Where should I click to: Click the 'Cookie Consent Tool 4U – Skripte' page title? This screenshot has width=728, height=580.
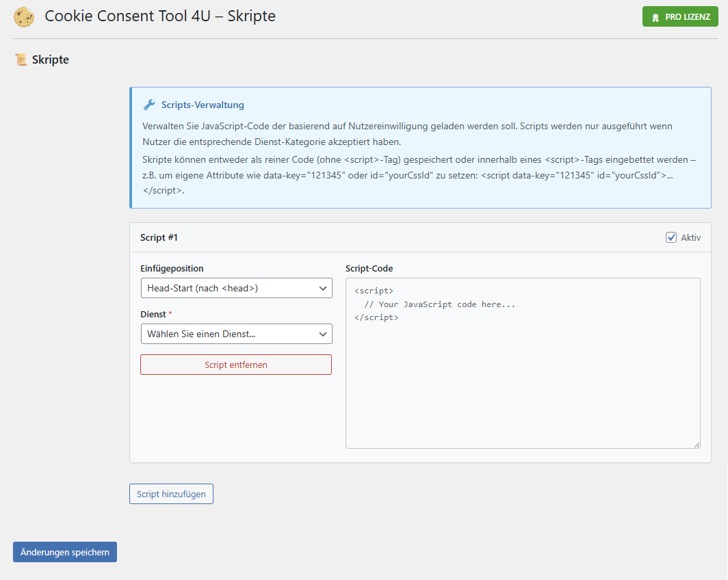click(x=159, y=16)
